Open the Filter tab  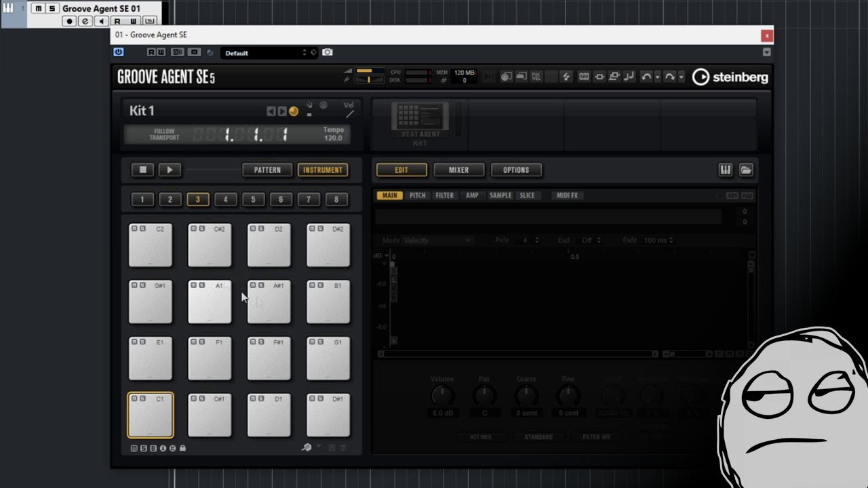point(445,195)
